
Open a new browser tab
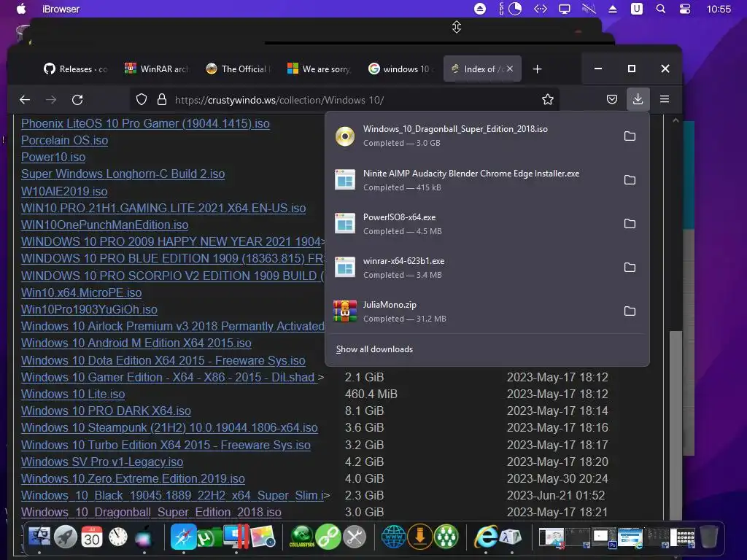point(537,69)
